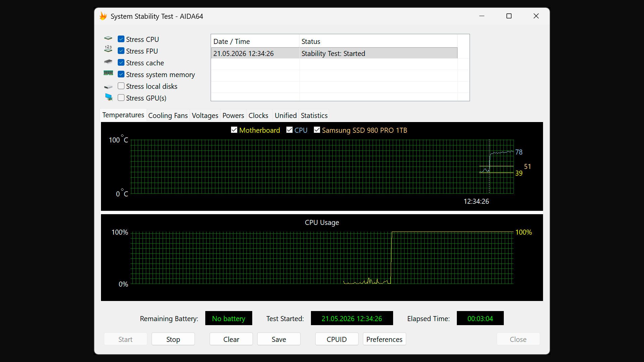Click the Test Started value 21.05.2026 12:34:26
The height and width of the screenshot is (362, 644).
coord(352,318)
